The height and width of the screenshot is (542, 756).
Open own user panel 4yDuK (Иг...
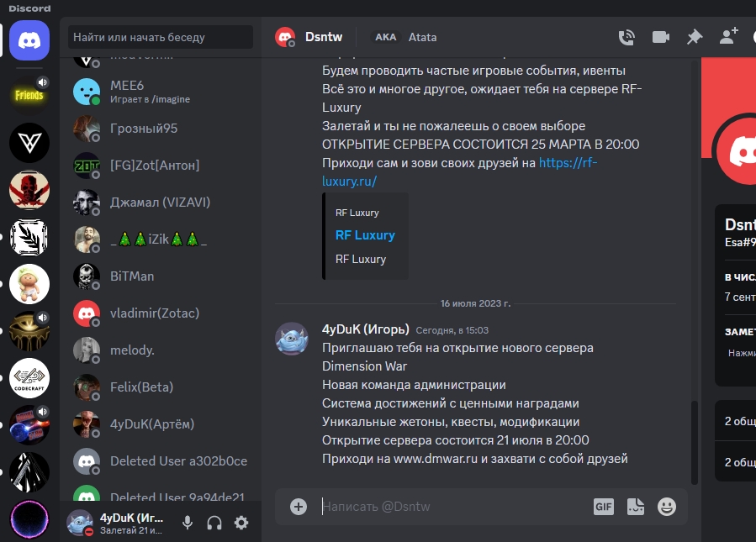click(117, 523)
